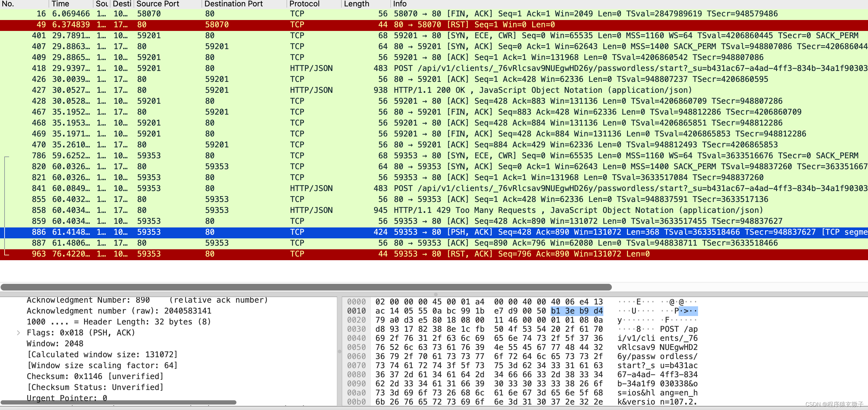This screenshot has width=868, height=410.
Task: Click the Info column header
Action: [629, 4]
